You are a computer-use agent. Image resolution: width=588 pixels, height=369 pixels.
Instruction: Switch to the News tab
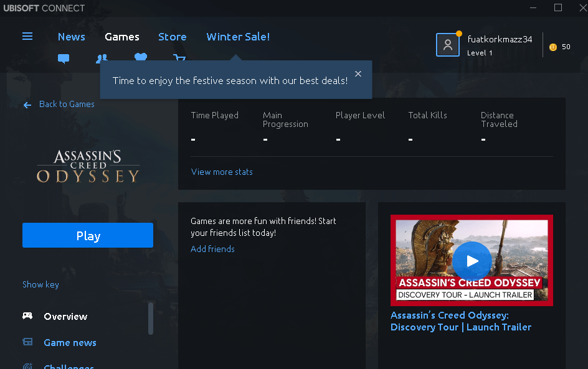point(71,37)
